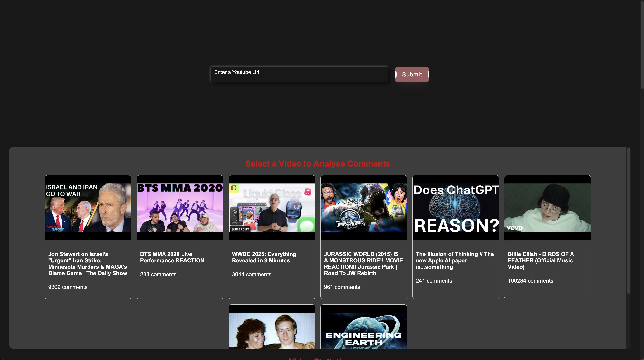Click the thumbnail showing two people's portrait photo

272,330
